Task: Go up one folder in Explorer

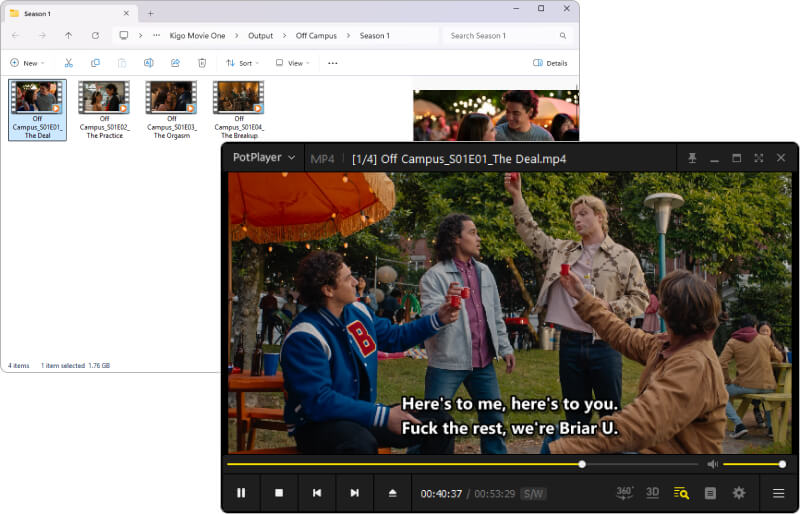Action: coord(68,36)
